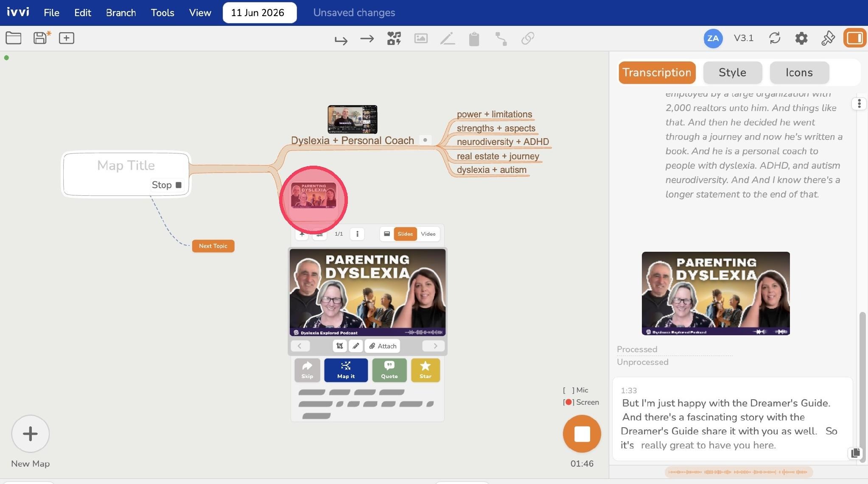Click the blue Map it button

pos(346,370)
